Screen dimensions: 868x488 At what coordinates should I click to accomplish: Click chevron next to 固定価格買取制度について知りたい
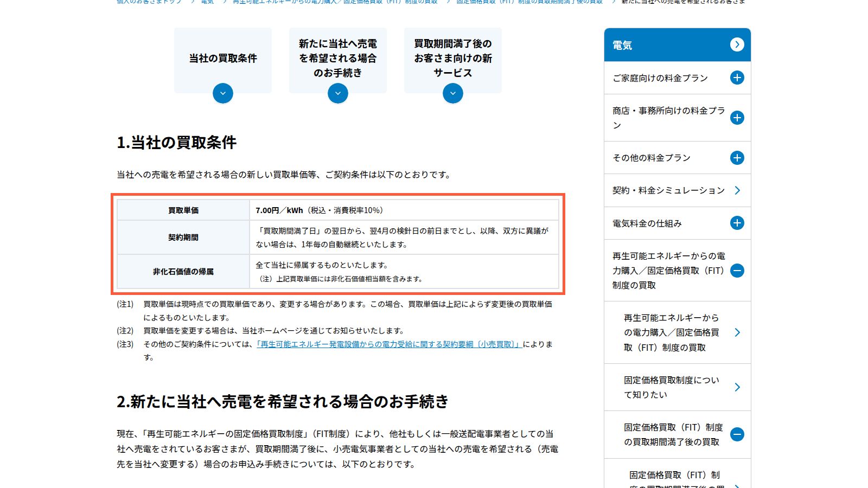pyautogui.click(x=737, y=387)
